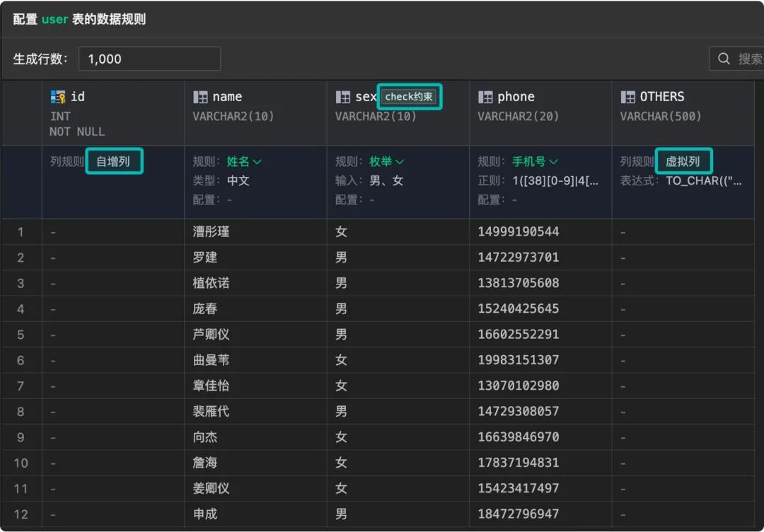
Task: Click the 配置 user 表的数据规则 title
Action: 79,20
